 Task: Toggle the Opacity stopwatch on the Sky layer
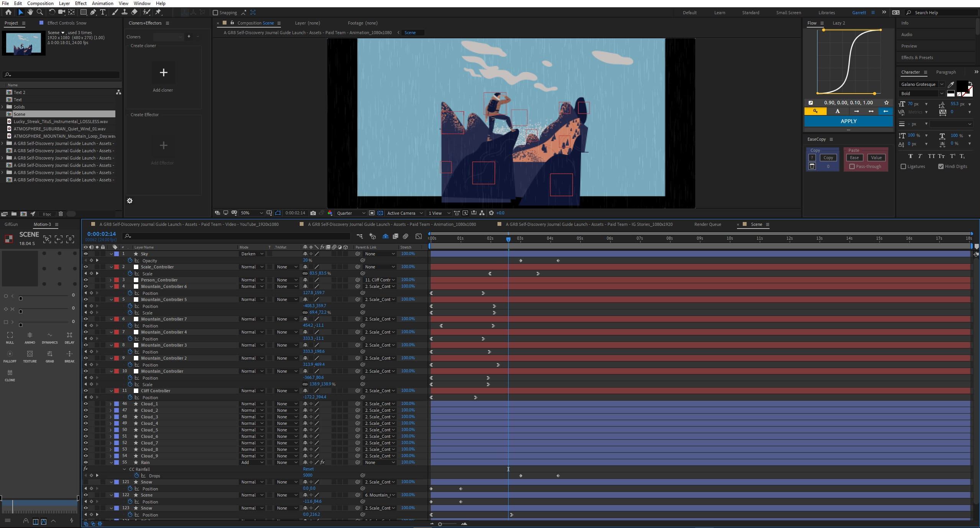pos(130,260)
